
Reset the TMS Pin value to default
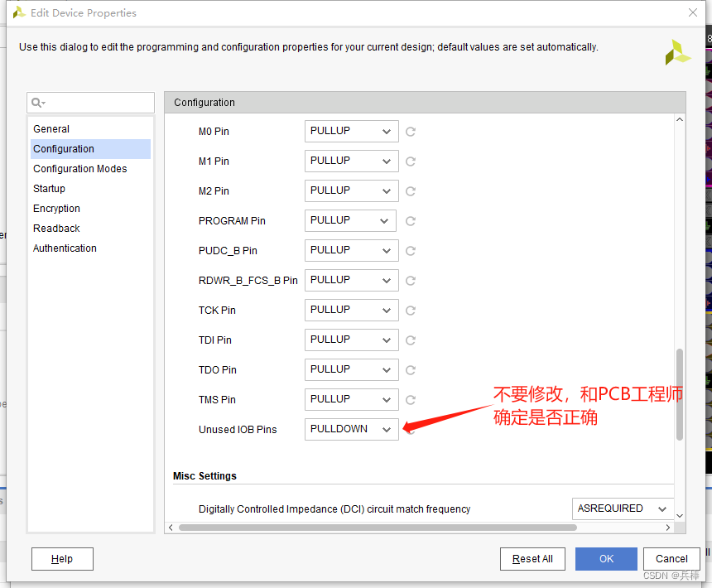click(411, 400)
